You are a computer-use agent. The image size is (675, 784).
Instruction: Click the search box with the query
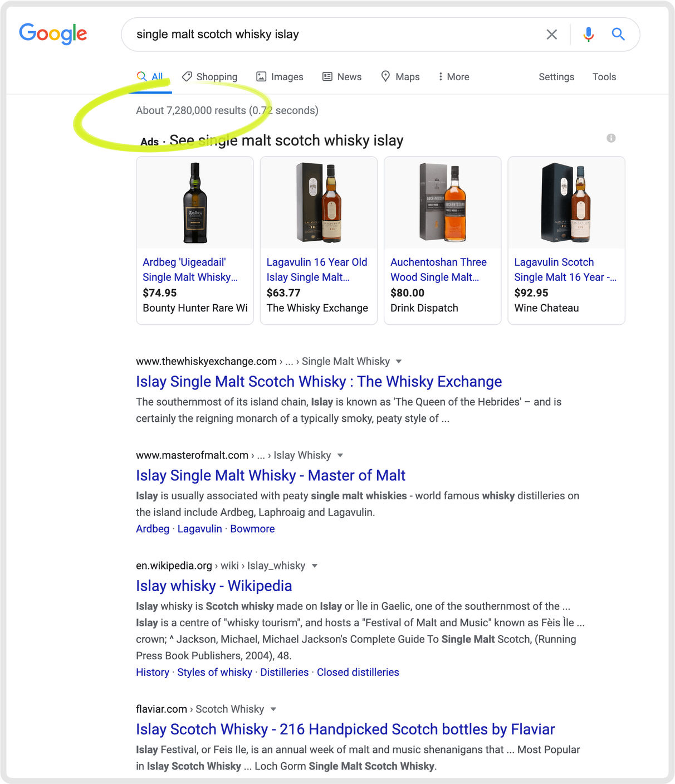(334, 35)
